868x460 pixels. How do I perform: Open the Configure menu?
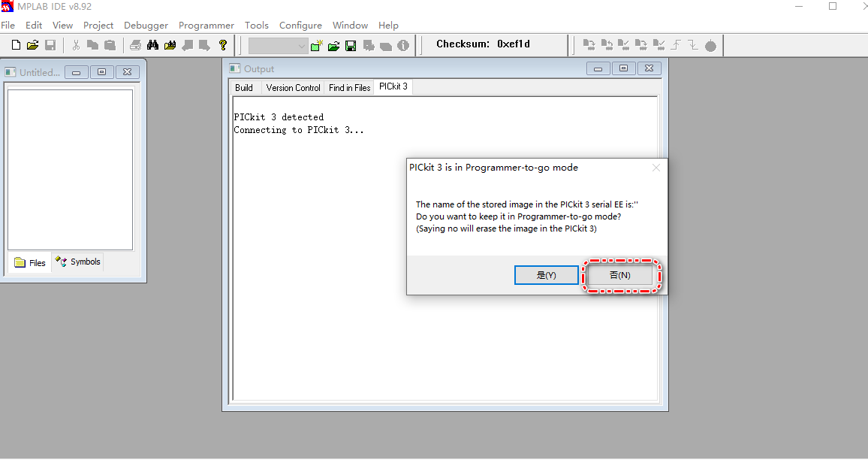coord(300,25)
